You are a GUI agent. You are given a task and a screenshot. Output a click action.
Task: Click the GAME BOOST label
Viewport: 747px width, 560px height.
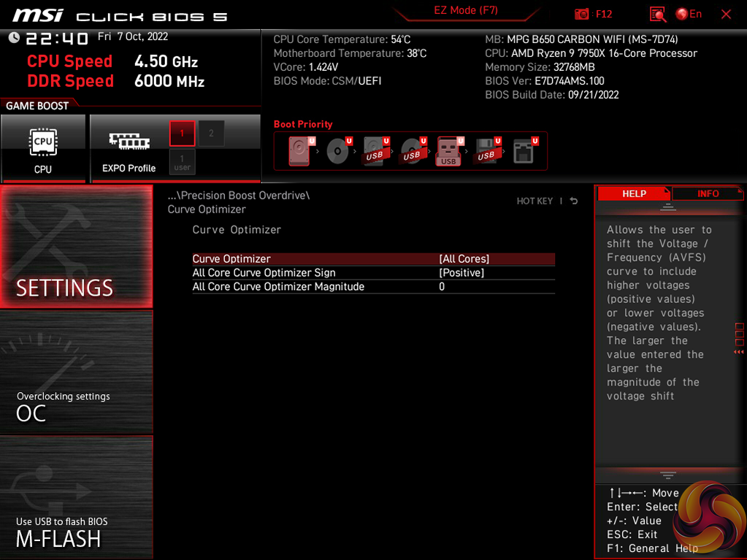[37, 106]
